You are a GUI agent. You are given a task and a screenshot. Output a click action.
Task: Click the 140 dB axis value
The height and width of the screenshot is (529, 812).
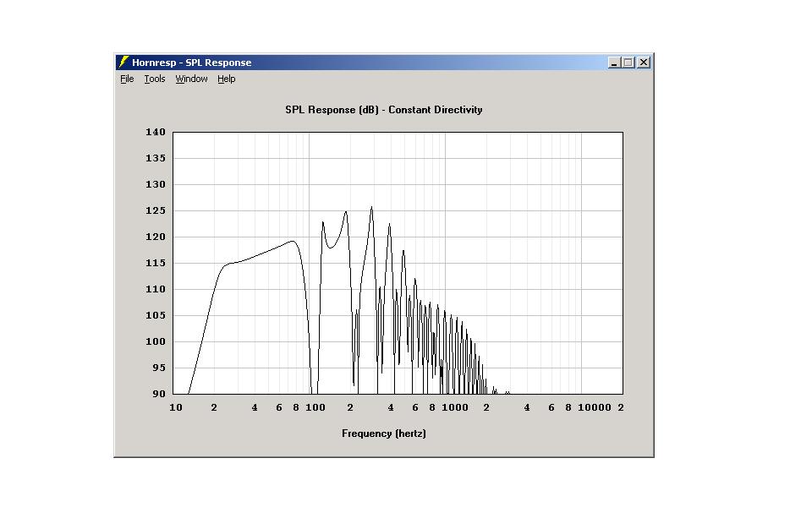(156, 132)
